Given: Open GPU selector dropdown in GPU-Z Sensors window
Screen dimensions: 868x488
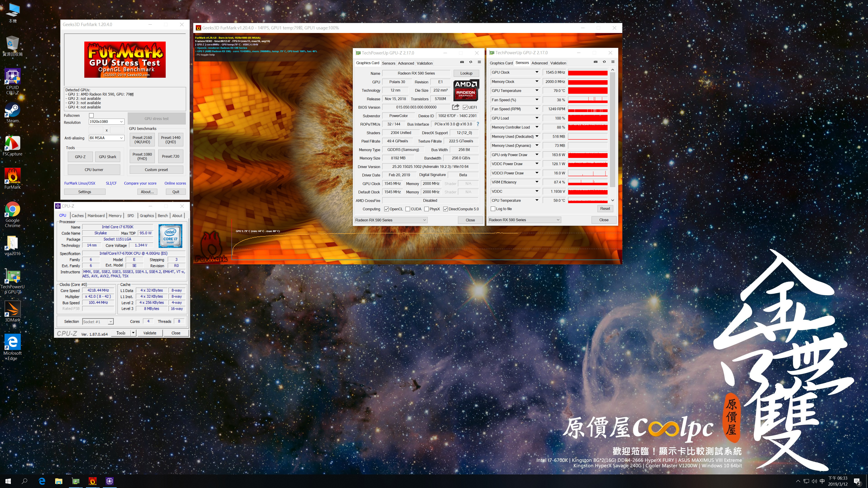Looking at the screenshot, I should [x=524, y=220].
